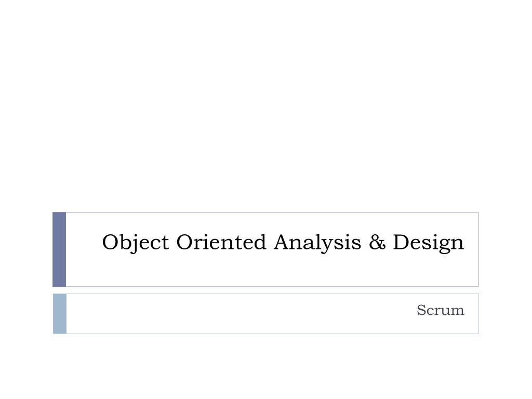Click the word "Analysis" in the title
This screenshot has height=399, width=532.
point(317,243)
